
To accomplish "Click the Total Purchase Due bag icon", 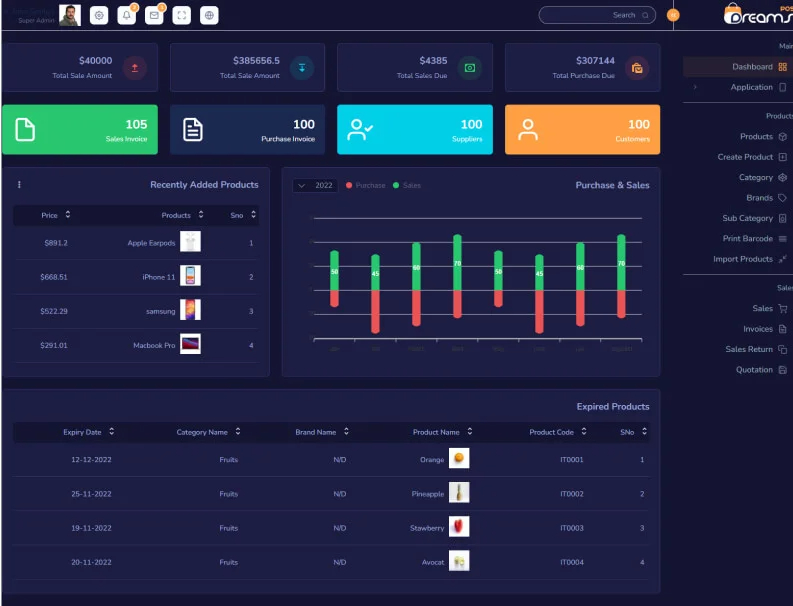I will pos(637,68).
